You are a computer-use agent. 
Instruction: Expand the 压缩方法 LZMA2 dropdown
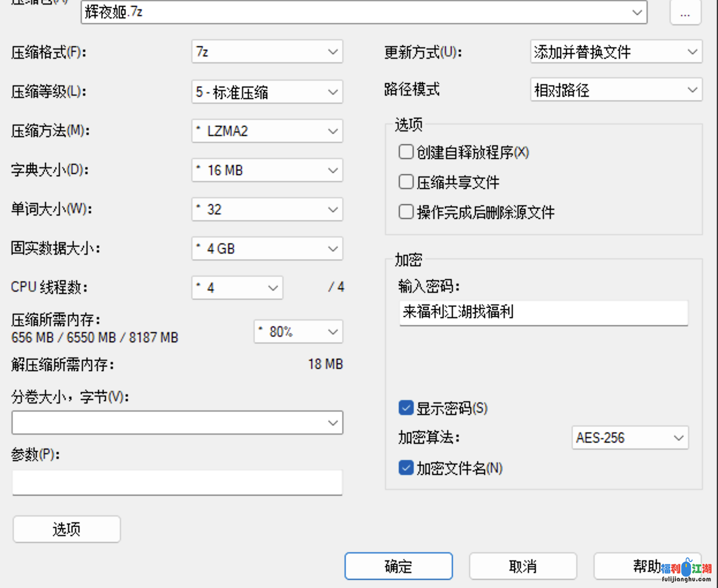point(267,131)
